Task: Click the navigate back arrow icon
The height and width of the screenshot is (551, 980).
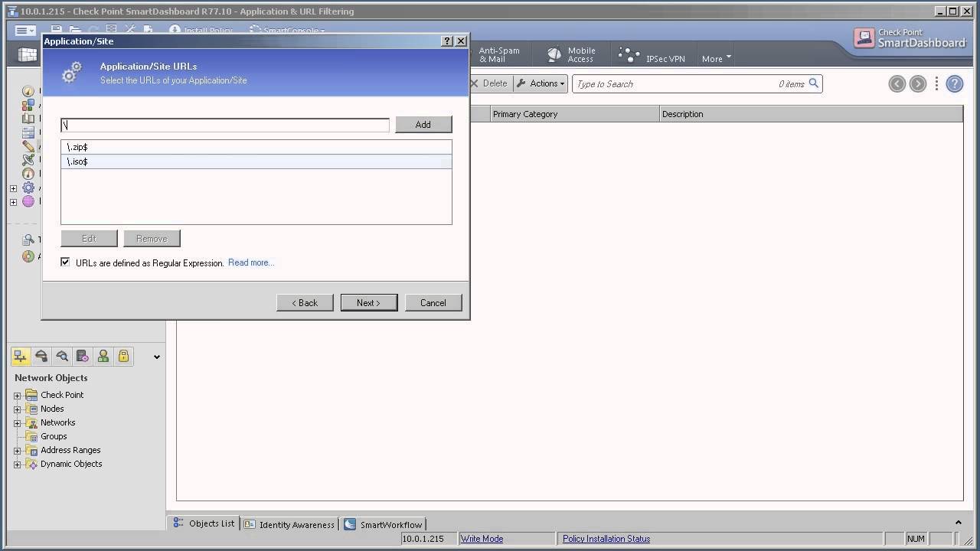Action: pos(897,84)
